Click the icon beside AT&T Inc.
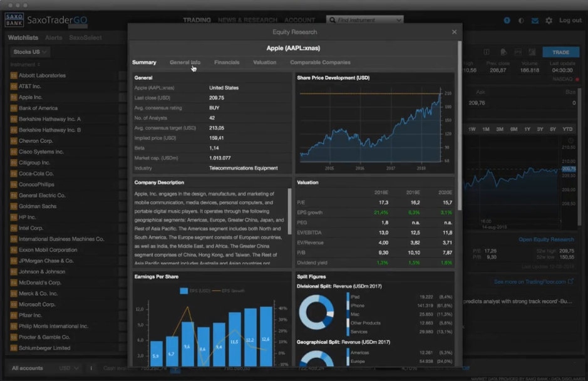 [14, 86]
